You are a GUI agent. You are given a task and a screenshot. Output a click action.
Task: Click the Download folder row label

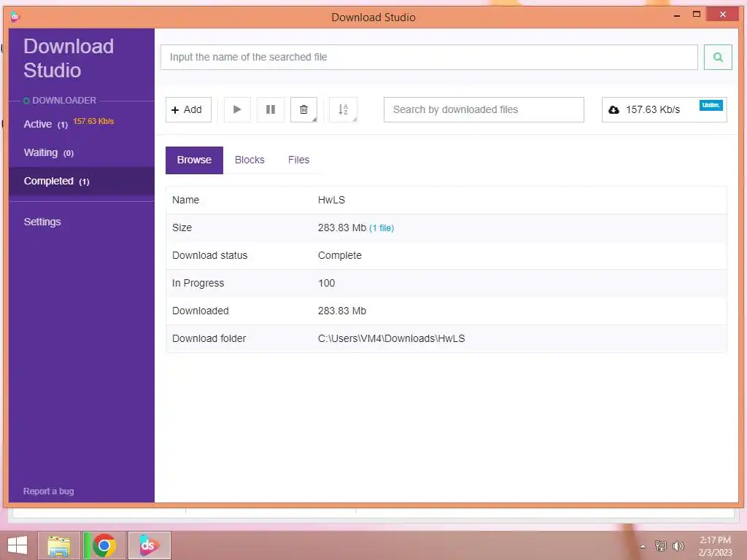pyautogui.click(x=209, y=338)
